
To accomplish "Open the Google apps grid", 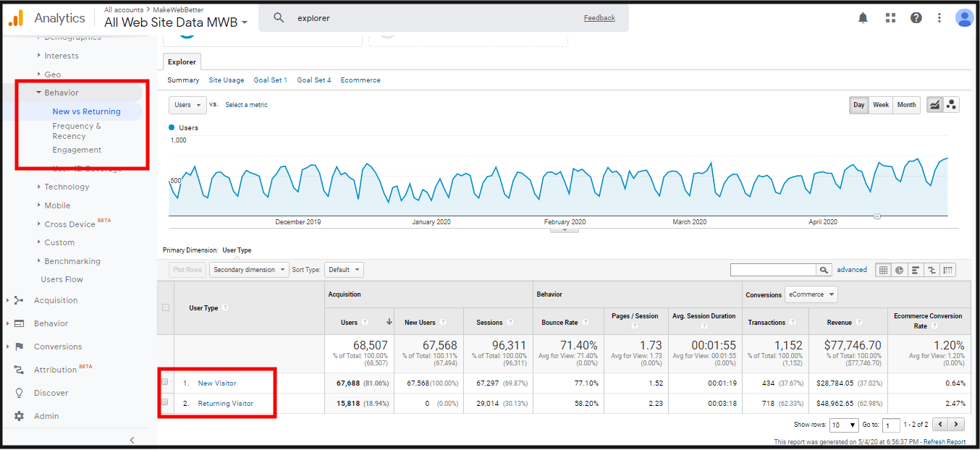I will (890, 18).
